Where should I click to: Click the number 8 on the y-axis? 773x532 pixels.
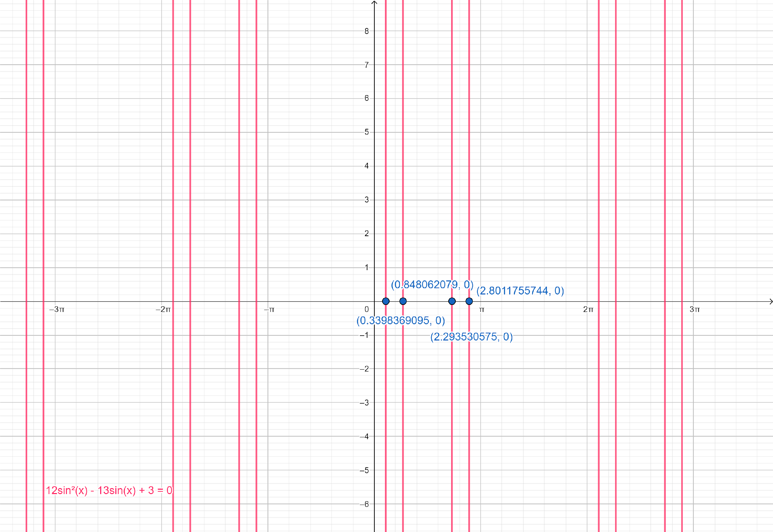pos(366,31)
